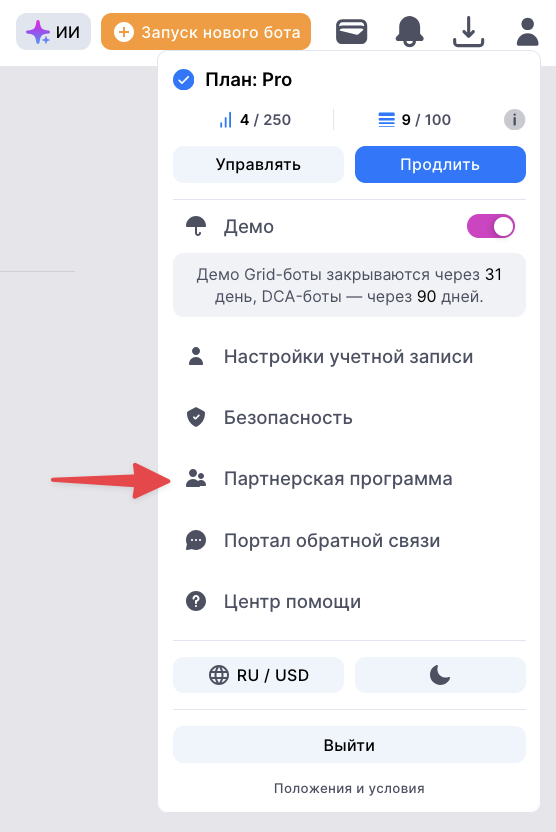The image size is (556, 832).
Task: Click the download arrow icon
Action: [468, 32]
